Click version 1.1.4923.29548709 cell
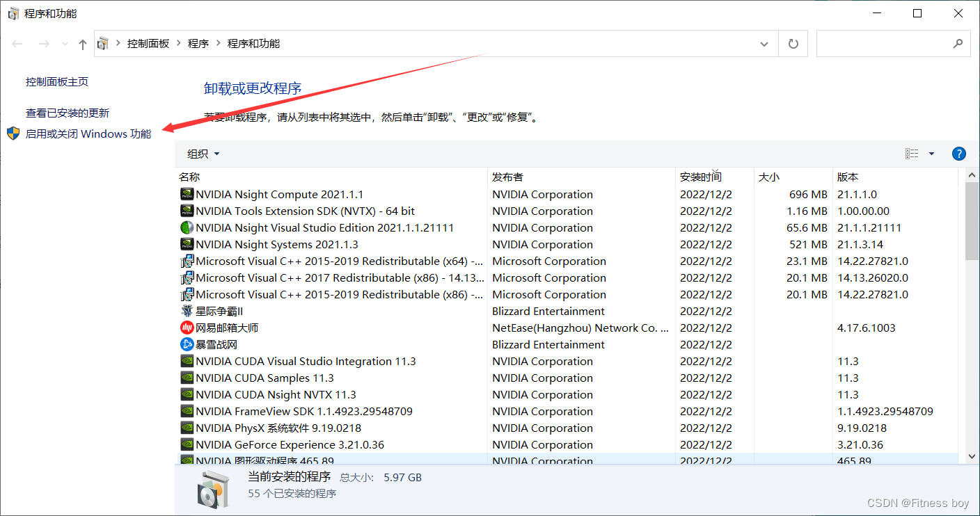The image size is (980, 516). coord(885,412)
